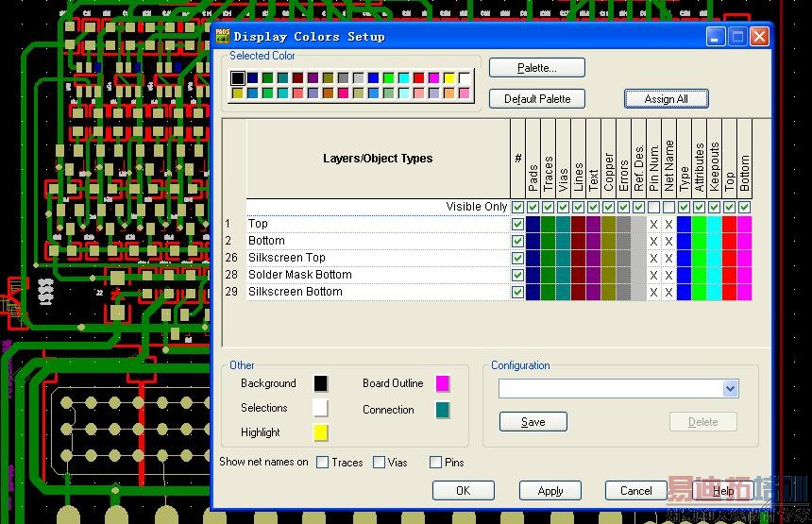Click the white Selections color swatch
Viewport: 812px width, 524px height.
click(x=321, y=408)
